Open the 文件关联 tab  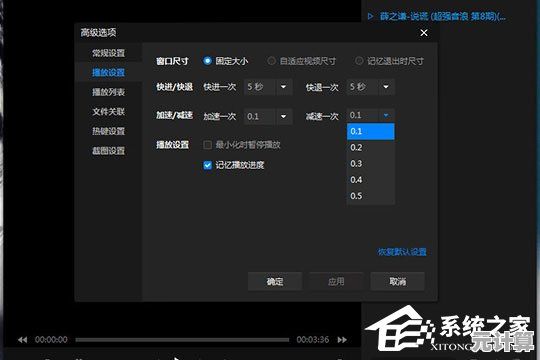coord(108,112)
